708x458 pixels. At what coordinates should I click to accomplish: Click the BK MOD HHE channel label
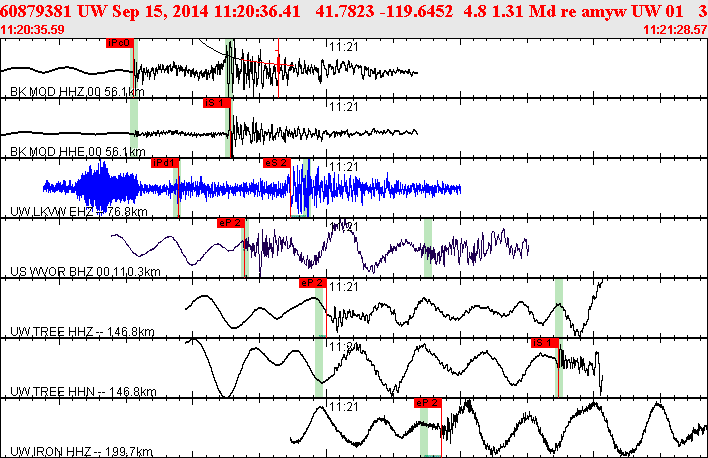point(78,151)
